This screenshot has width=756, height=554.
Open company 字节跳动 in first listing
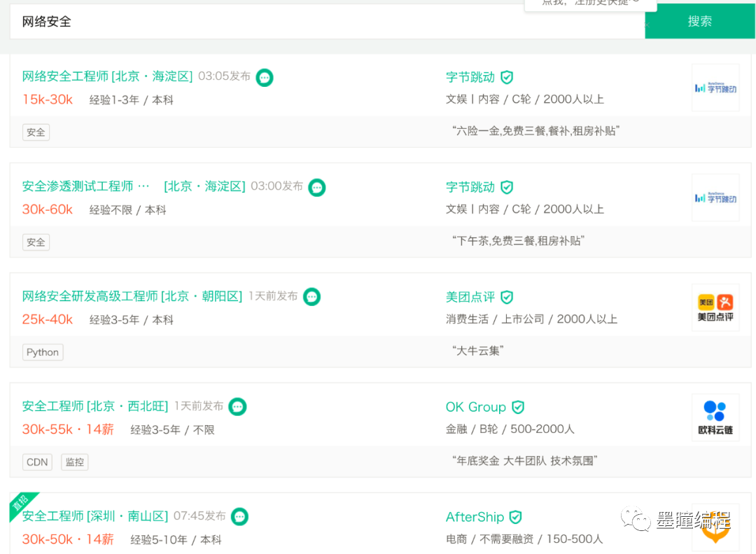470,77
